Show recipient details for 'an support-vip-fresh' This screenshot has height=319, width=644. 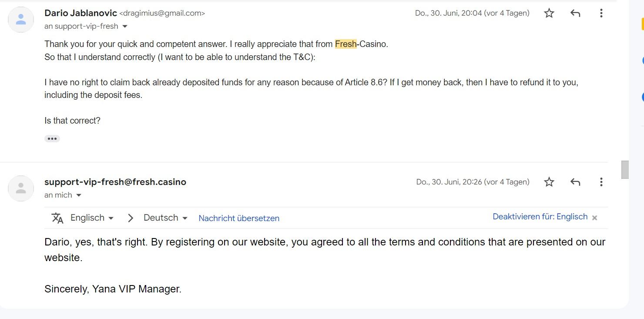coord(125,27)
